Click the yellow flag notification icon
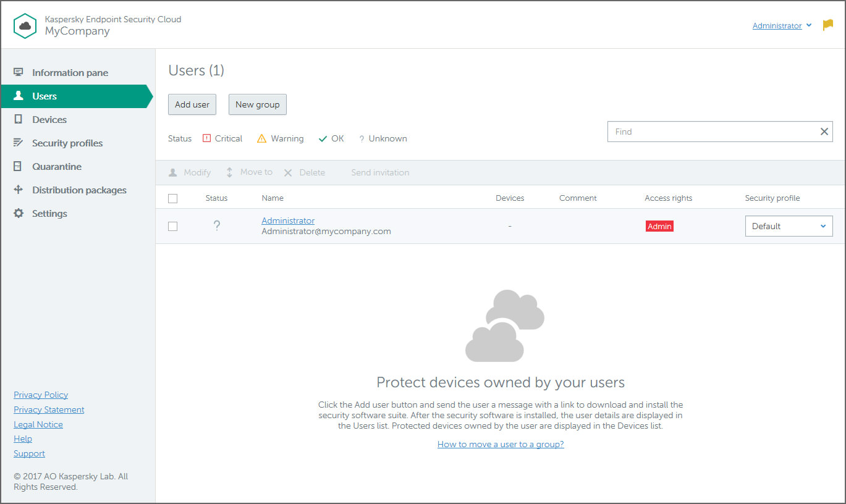The height and width of the screenshot is (504, 846). point(828,25)
